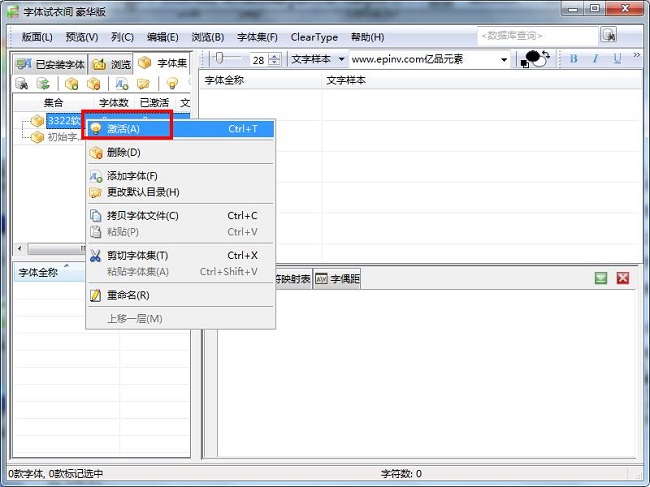The width and height of the screenshot is (650, 487).
Task: Choose 重命名(R) from the context menu
Action: click(127, 295)
